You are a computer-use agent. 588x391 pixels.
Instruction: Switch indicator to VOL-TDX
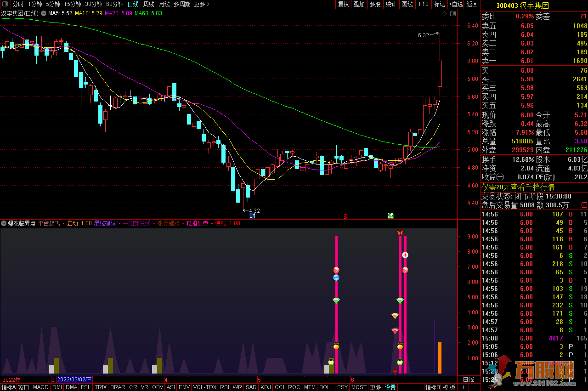pyautogui.click(x=204, y=387)
